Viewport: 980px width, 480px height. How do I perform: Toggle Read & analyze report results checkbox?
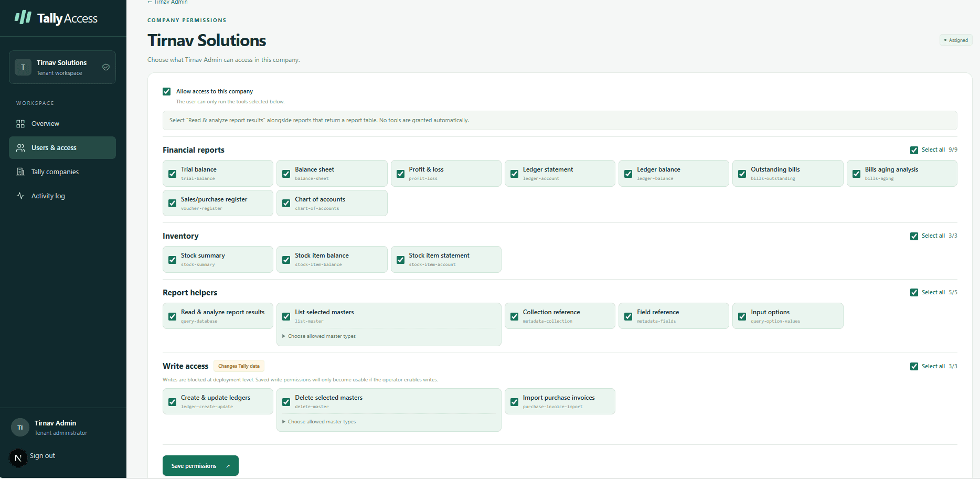172,316
